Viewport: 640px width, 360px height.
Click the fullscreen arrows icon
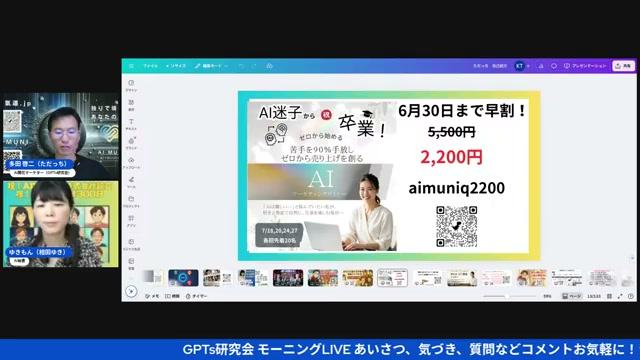click(x=620, y=296)
